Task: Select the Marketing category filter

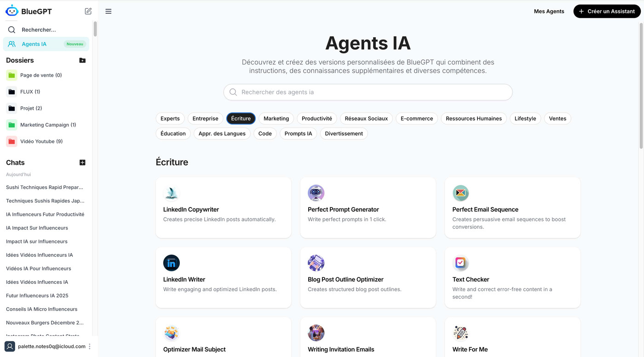Action: tap(276, 118)
